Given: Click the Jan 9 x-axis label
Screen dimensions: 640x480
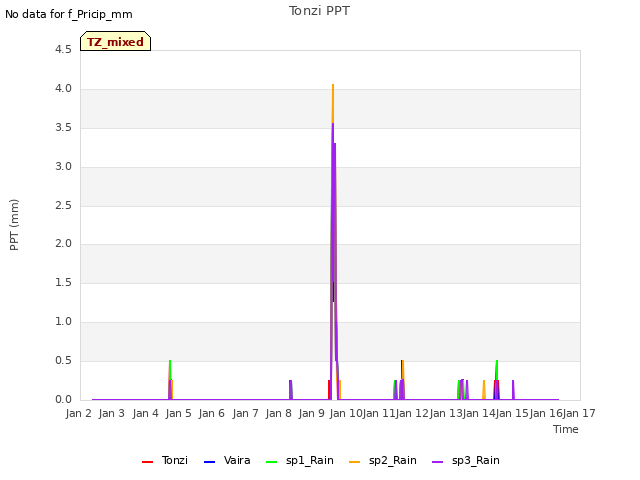Looking at the screenshot, I should pos(312,413).
